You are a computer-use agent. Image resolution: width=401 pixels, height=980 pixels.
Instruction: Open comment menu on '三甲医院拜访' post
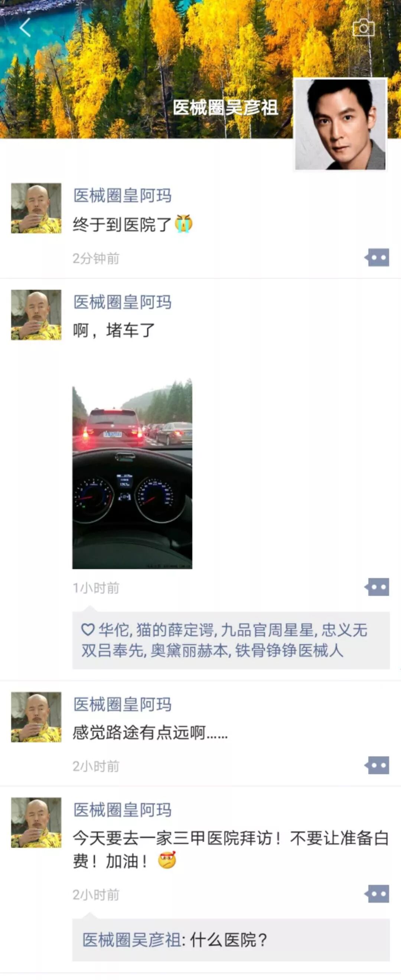[x=376, y=894]
